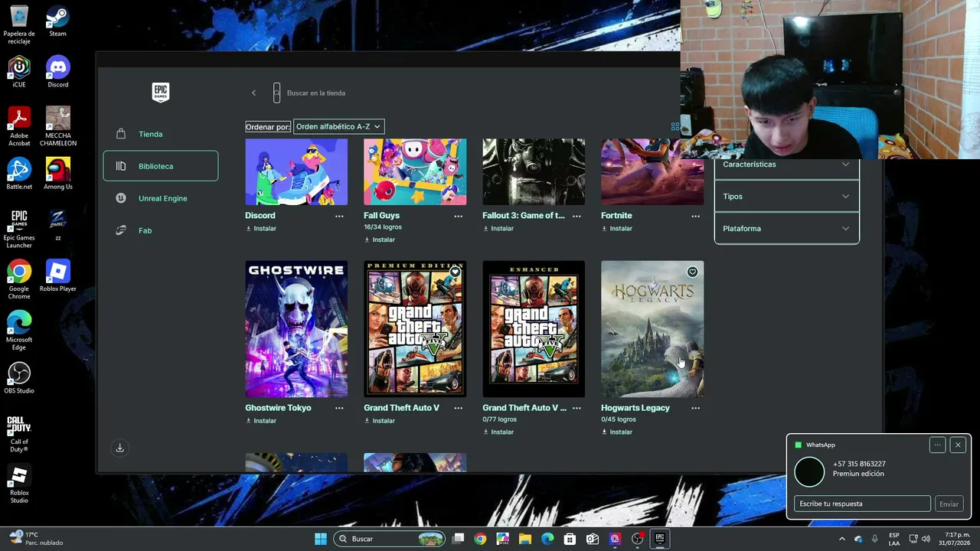
Task: Click the Epic Games logo in the launcher
Action: [x=161, y=92]
